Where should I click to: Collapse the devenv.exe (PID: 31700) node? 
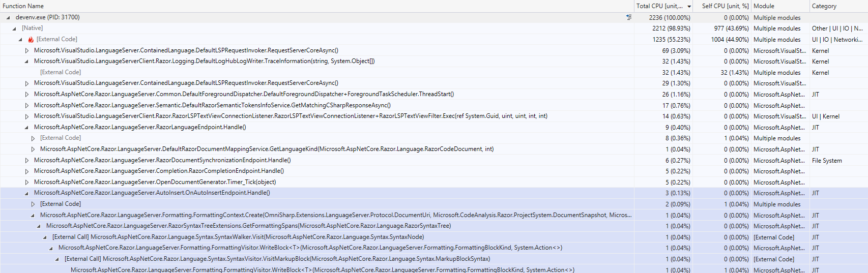click(8, 17)
